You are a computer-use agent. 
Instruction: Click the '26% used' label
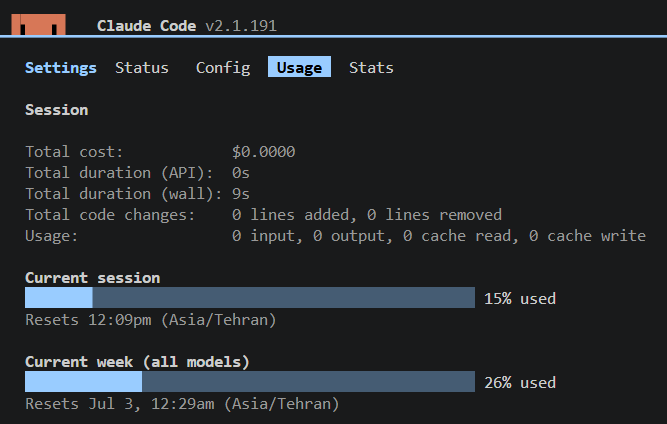coord(520,383)
